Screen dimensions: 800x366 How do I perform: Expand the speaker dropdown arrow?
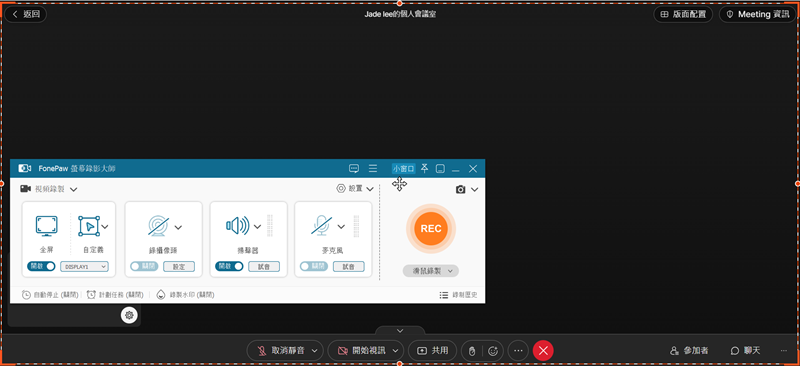[x=258, y=227]
